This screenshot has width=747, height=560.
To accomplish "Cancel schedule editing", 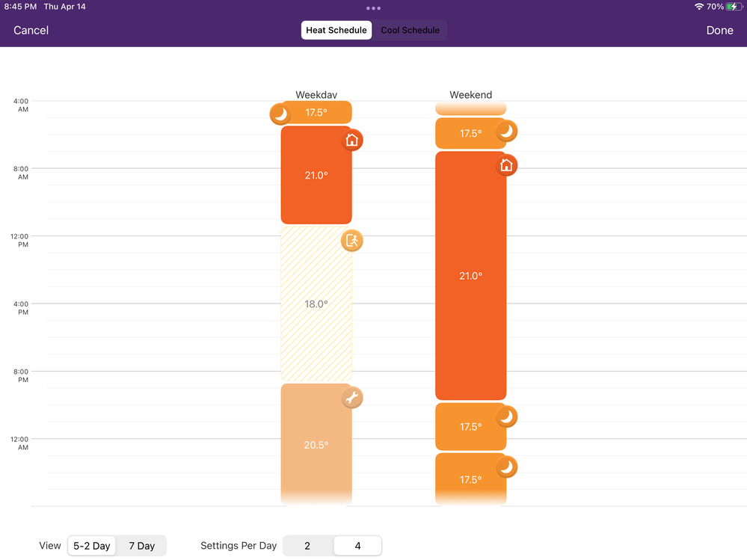I will pos(31,31).
